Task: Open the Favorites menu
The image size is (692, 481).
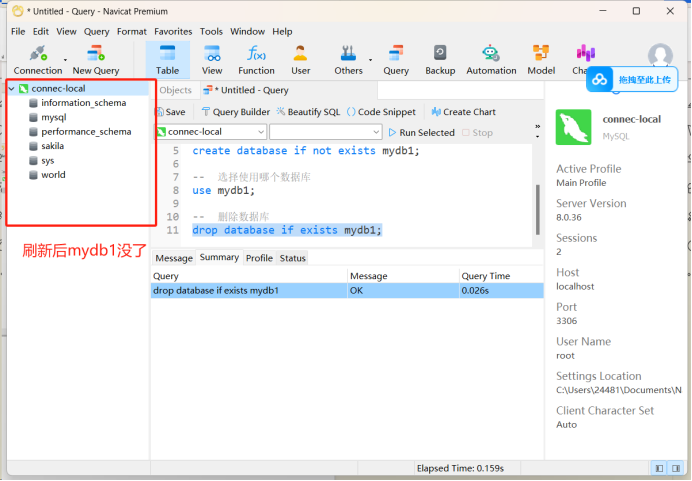Action: [x=173, y=32]
